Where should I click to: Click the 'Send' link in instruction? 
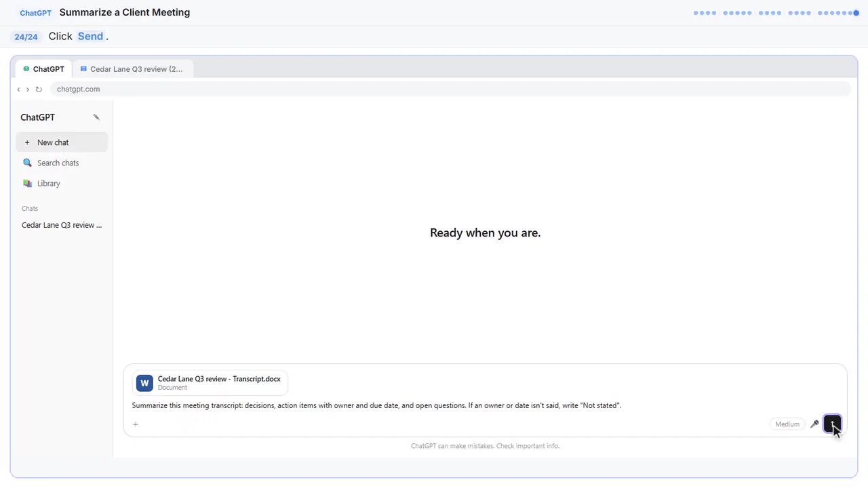pyautogui.click(x=90, y=37)
